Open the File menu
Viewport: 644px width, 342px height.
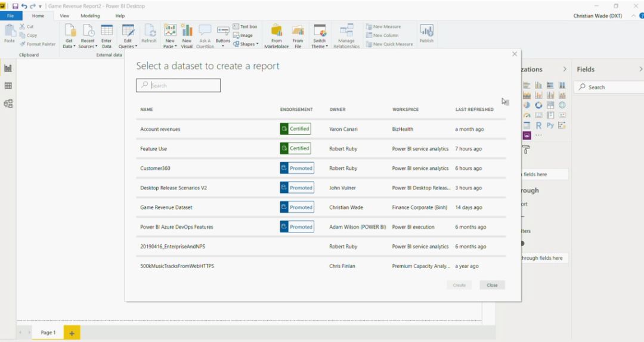pyautogui.click(x=10, y=15)
